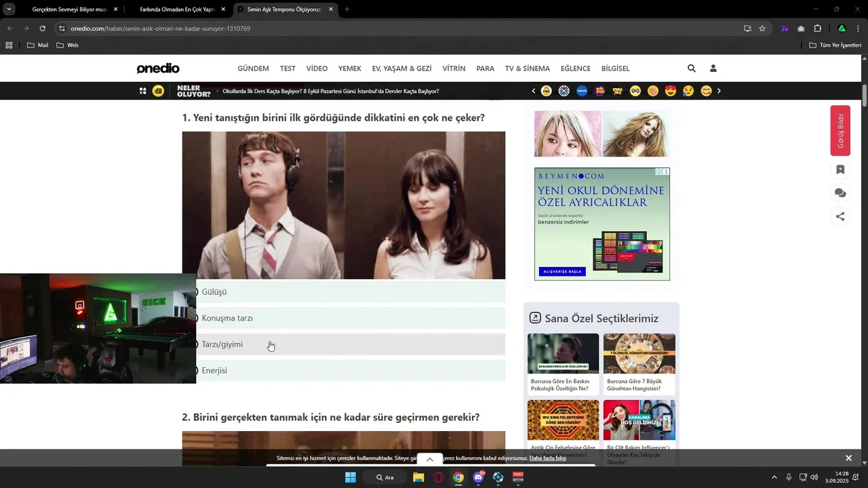Open the EV, YAŞAM & GEZİ menu
Image resolution: width=868 pixels, height=488 pixels.
[401, 68]
